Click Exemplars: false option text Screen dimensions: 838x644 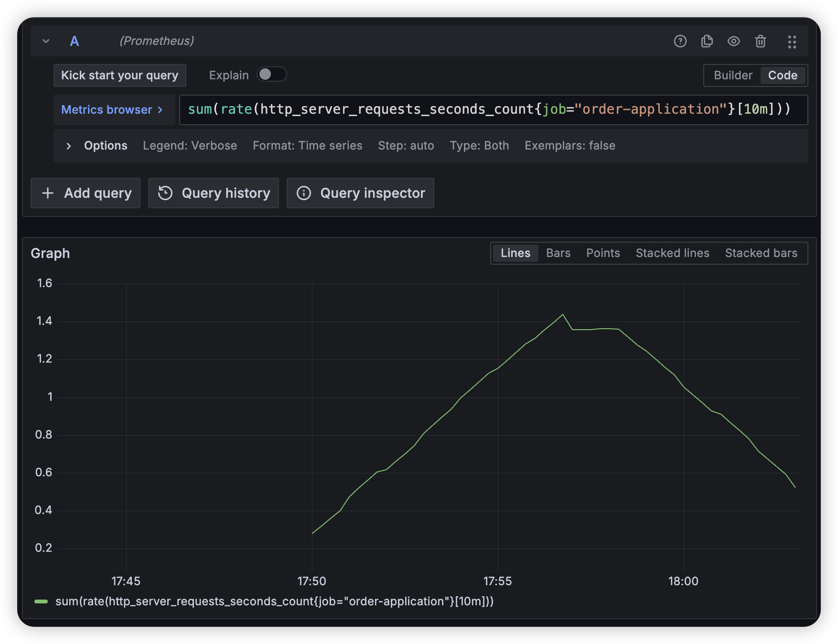[x=570, y=146]
